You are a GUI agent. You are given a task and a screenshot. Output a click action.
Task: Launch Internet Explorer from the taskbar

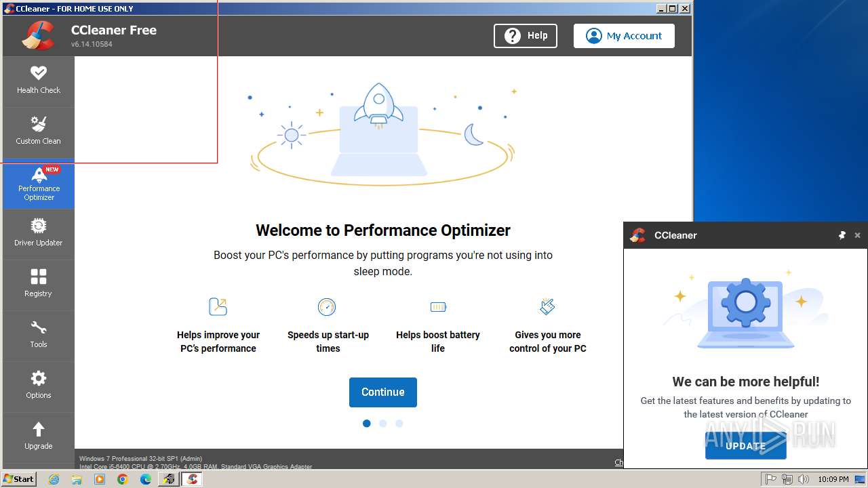[54, 479]
